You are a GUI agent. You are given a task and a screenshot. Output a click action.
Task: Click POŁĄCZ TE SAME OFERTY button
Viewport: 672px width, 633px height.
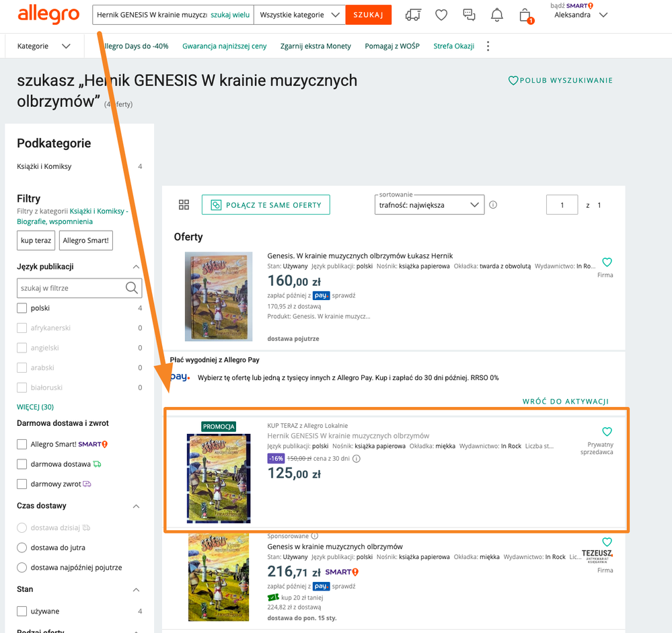[x=266, y=205]
